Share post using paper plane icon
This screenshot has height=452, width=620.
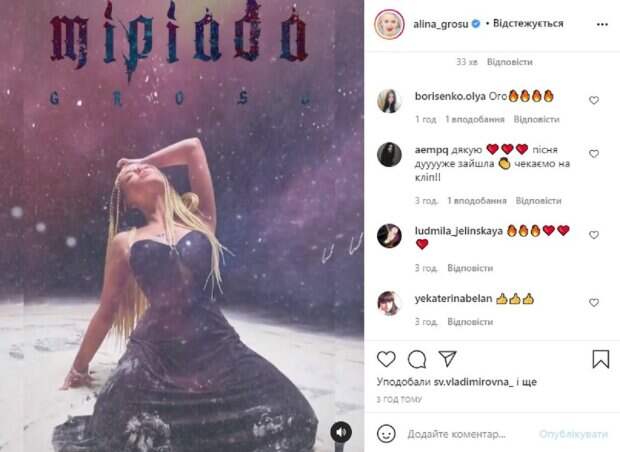coord(447,359)
